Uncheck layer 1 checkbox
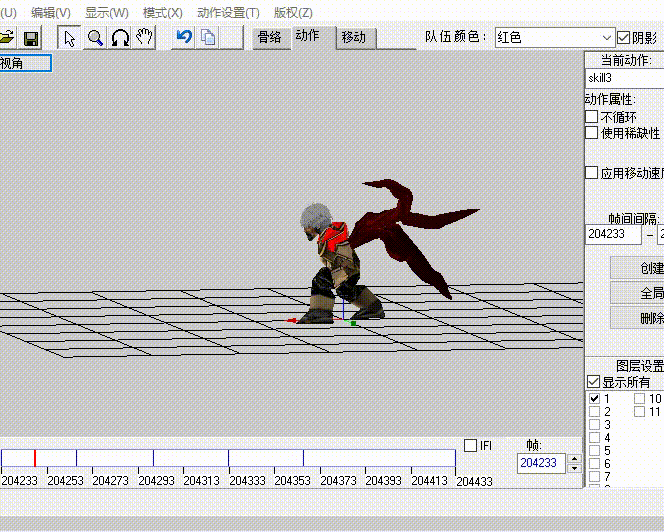This screenshot has width=664, height=532. pos(595,399)
